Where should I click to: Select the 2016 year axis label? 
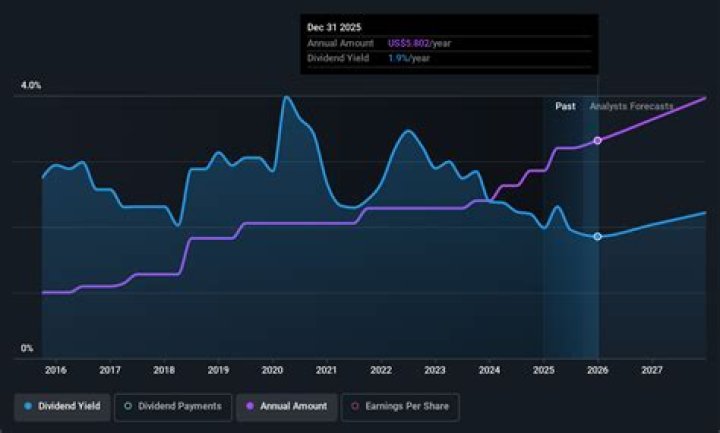[54, 370]
